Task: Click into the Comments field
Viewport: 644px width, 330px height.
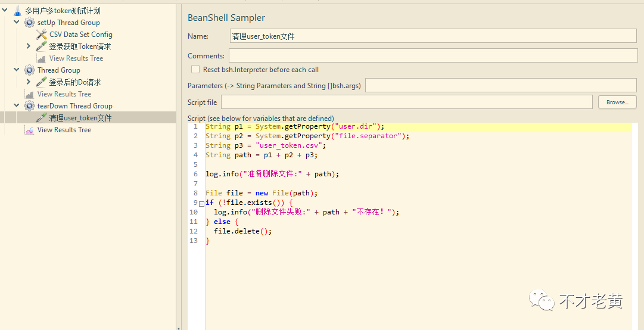Action: 433,55
